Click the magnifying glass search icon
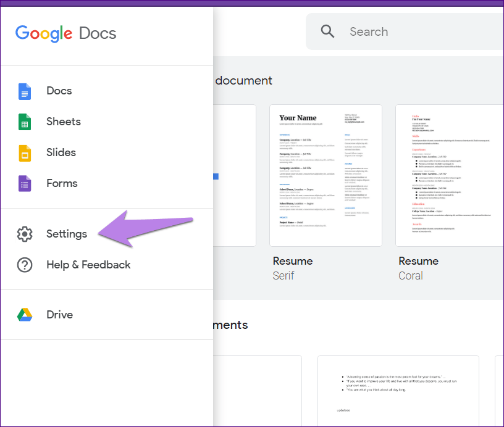This screenshot has height=427, width=504. (x=327, y=32)
